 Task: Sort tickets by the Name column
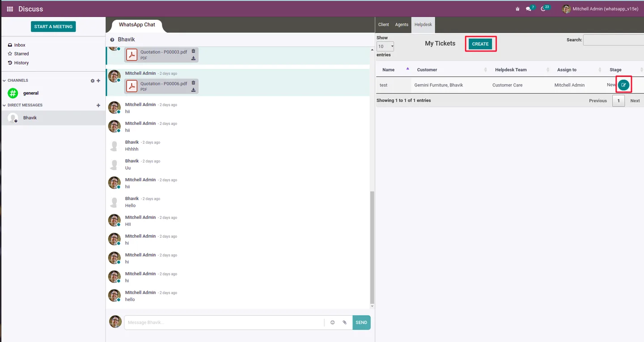click(x=394, y=70)
